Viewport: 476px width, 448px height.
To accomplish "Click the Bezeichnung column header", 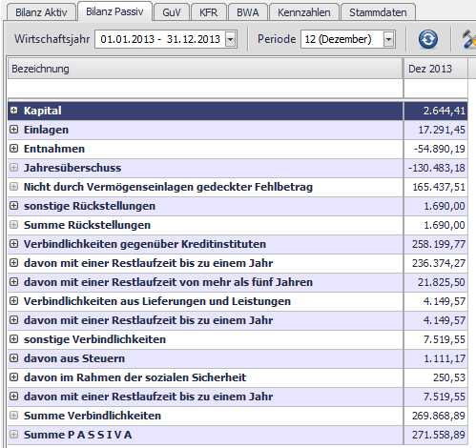I will [x=205, y=69].
